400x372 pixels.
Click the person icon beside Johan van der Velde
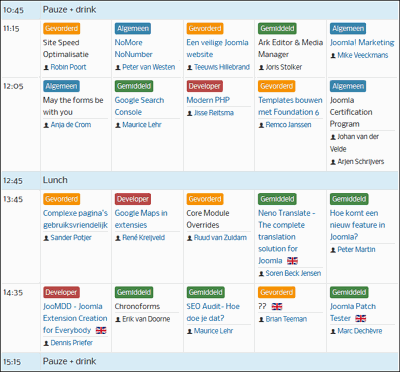333,137
